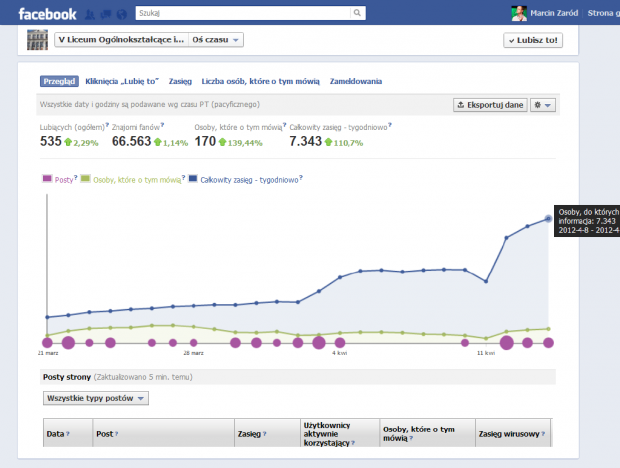Click the Szukaj search field
620x468 pixels.
242,13
